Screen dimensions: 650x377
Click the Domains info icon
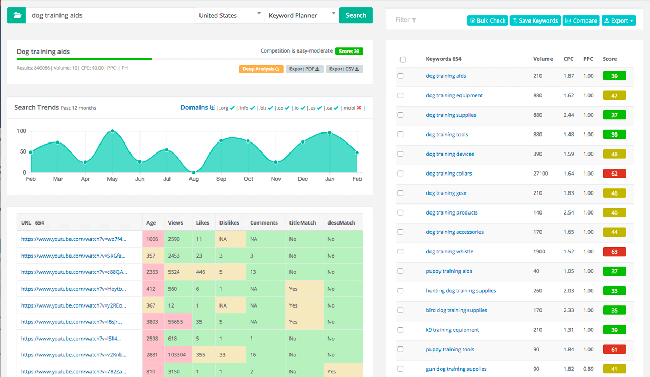pos(213,107)
